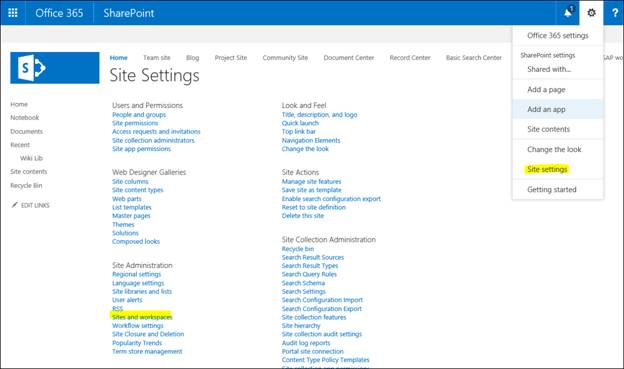Select Office 365 settings menu entry
This screenshot has height=369, width=624.
pyautogui.click(x=558, y=35)
